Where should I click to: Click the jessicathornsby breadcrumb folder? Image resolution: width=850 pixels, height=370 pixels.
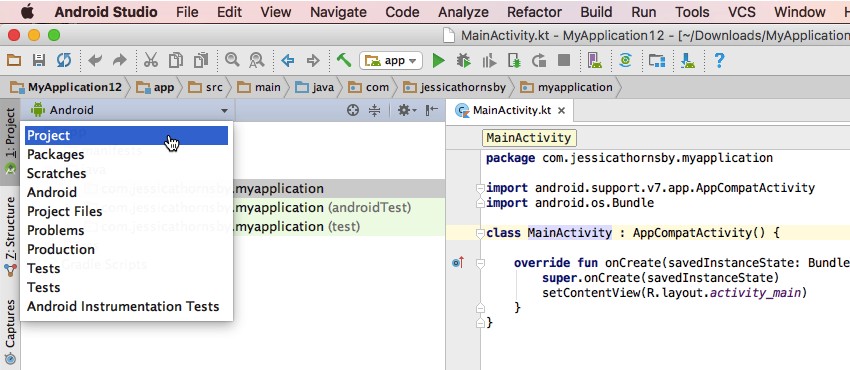[x=454, y=87]
